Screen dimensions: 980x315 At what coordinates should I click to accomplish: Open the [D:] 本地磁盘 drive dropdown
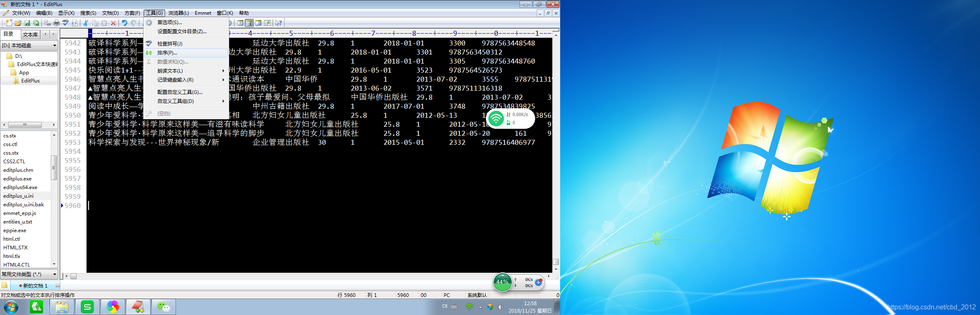29,46
